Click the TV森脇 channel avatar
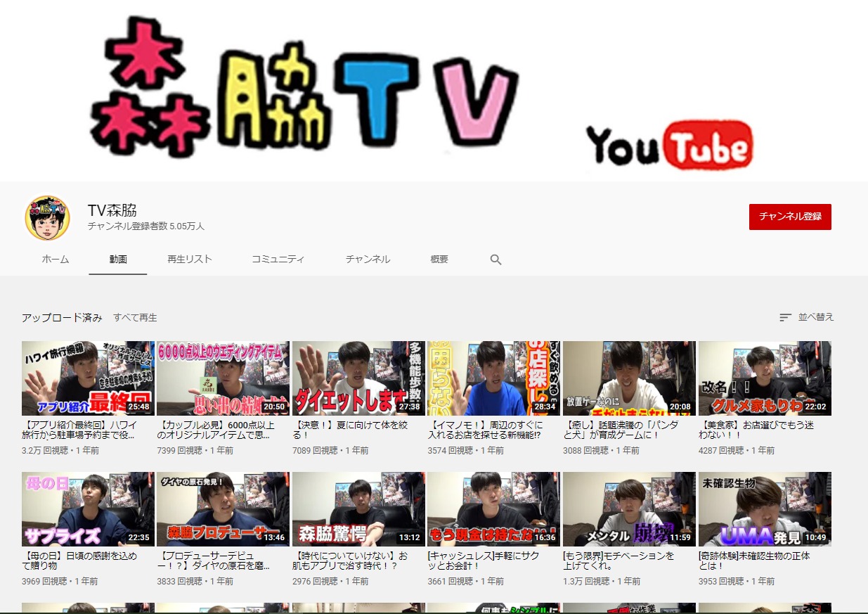 (47, 217)
